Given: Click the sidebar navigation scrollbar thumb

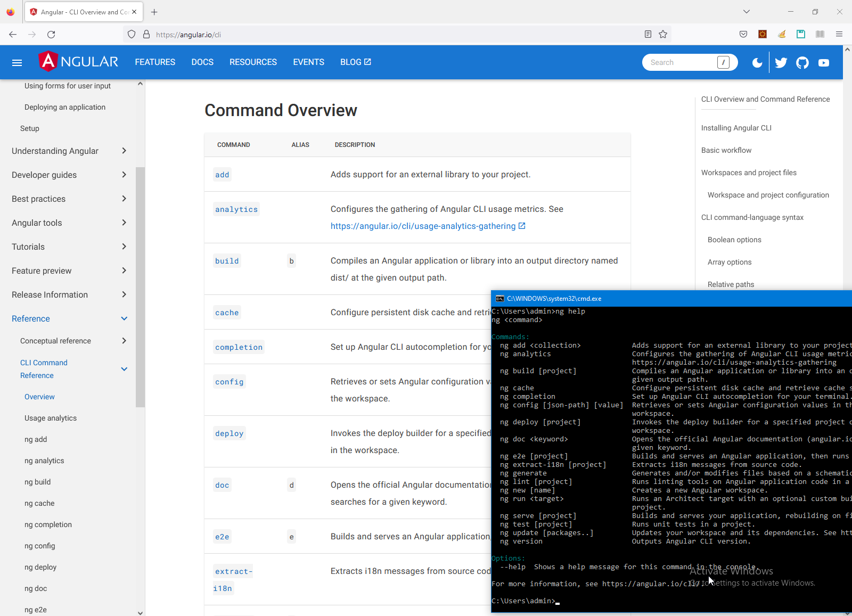Looking at the screenshot, I should tap(140, 287).
